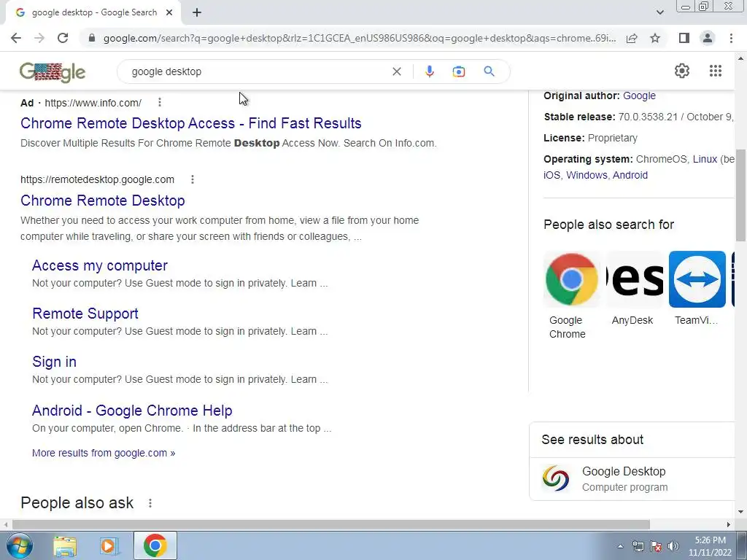Viewport: 747px width, 560px height.
Task: Click the google desktop search field
Action: [258, 71]
